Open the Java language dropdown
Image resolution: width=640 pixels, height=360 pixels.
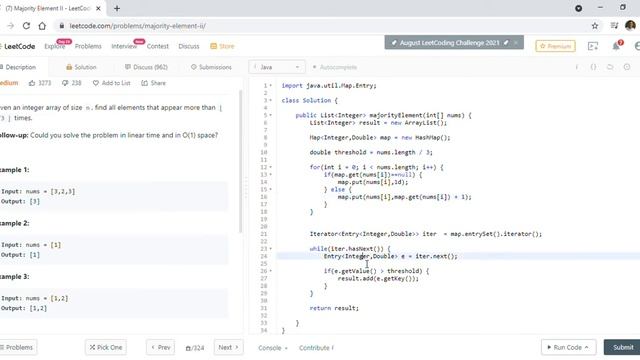tap(277, 67)
